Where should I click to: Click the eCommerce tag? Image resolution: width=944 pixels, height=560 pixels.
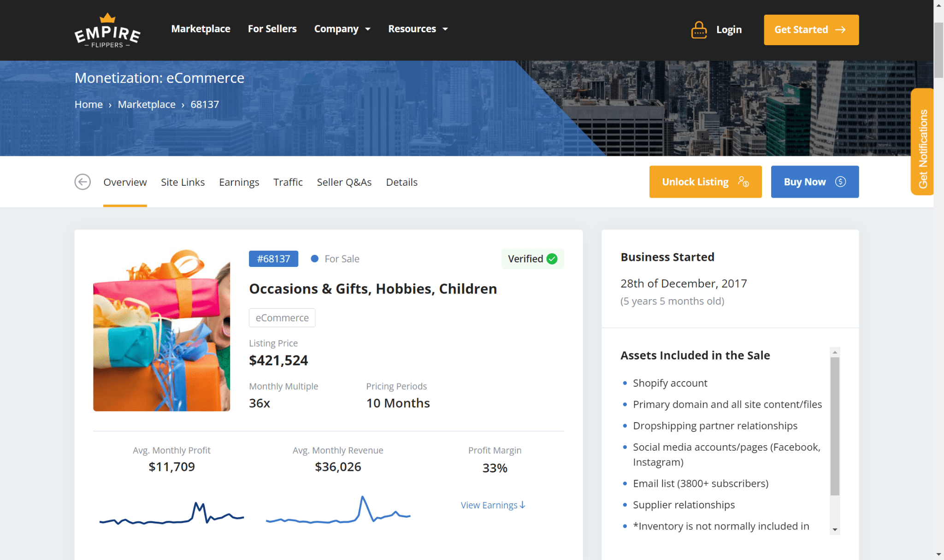coord(282,318)
